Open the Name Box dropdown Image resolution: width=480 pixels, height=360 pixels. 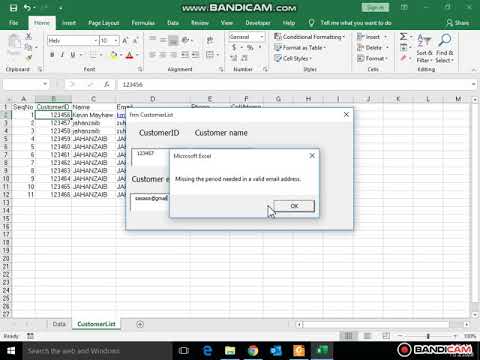45,84
